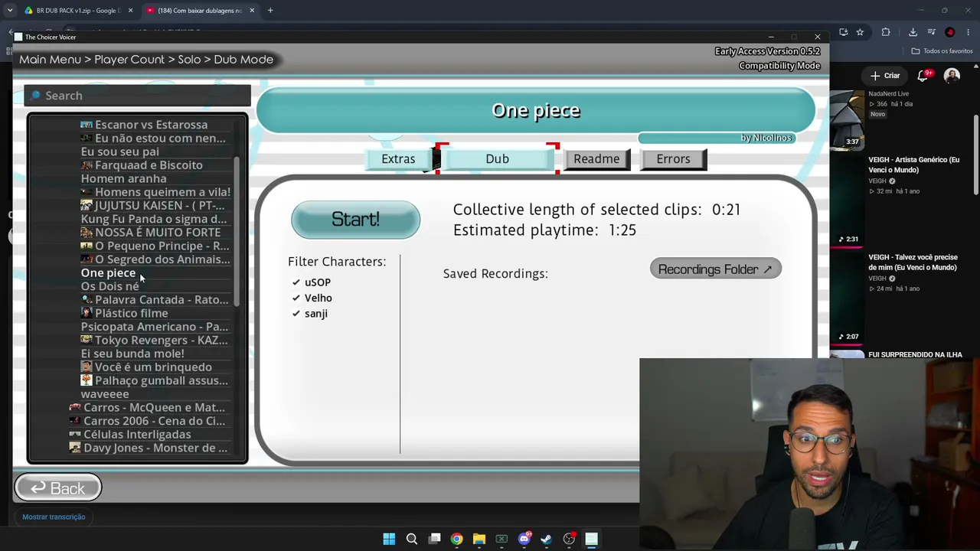
Task: Select the Escanor vs Estarossa thumbnail icon
Action: click(x=87, y=125)
